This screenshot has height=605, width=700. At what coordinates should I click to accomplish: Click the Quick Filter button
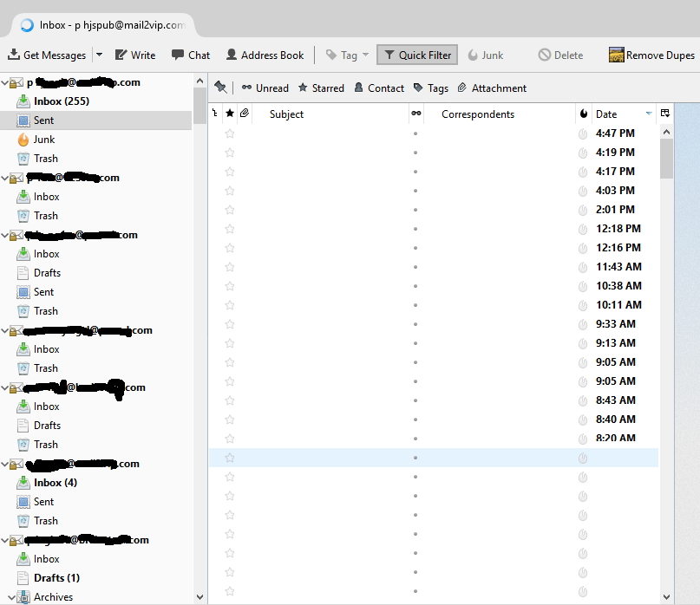(x=417, y=55)
